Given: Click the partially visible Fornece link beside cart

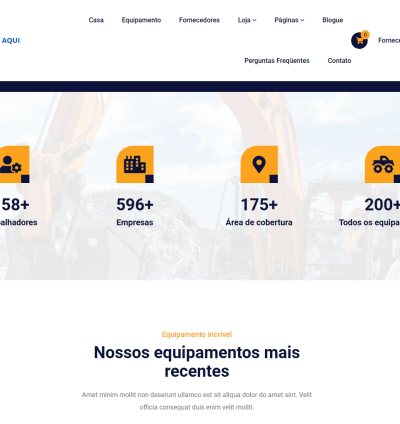Looking at the screenshot, I should tap(389, 40).
